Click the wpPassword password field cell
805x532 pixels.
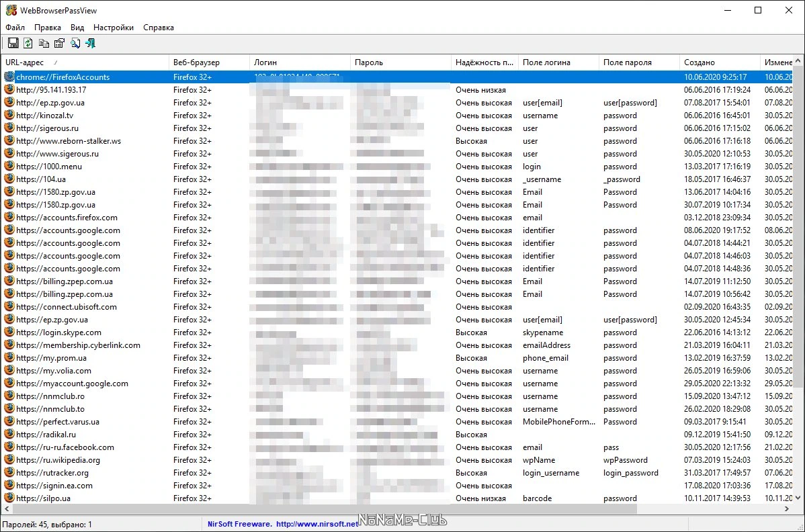click(x=626, y=459)
